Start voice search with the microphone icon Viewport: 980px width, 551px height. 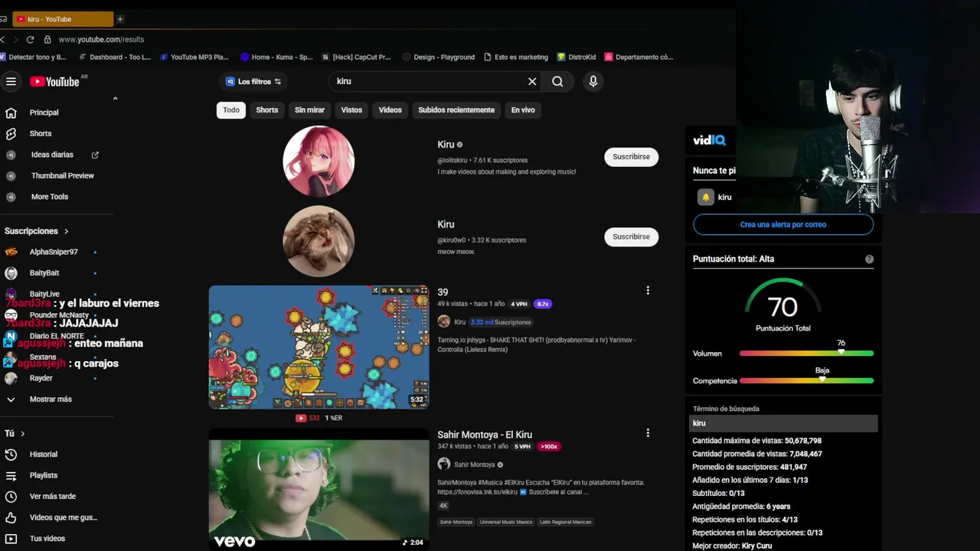(x=593, y=81)
